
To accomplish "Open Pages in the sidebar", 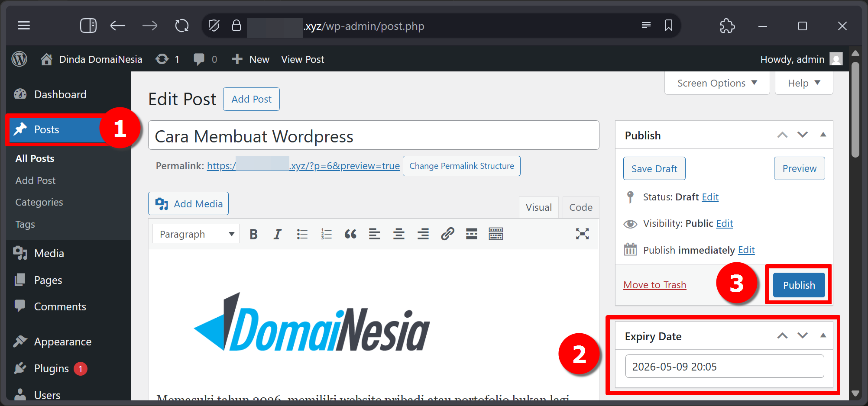I will point(48,280).
